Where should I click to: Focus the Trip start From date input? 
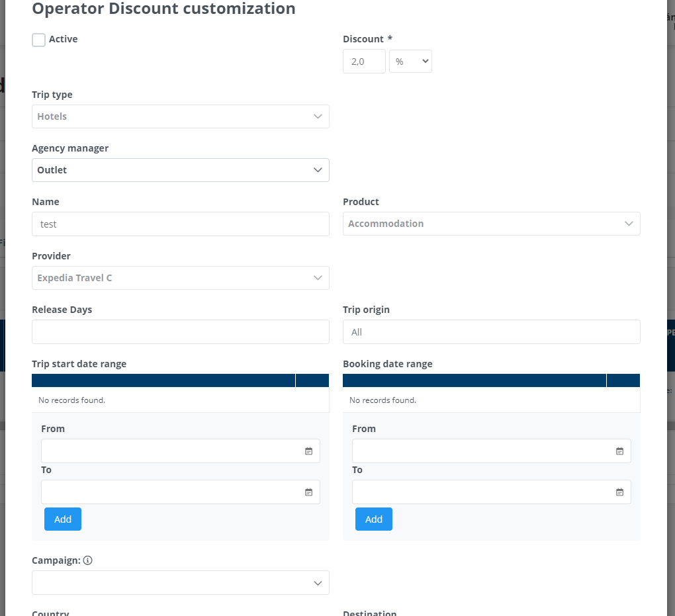pos(169,451)
